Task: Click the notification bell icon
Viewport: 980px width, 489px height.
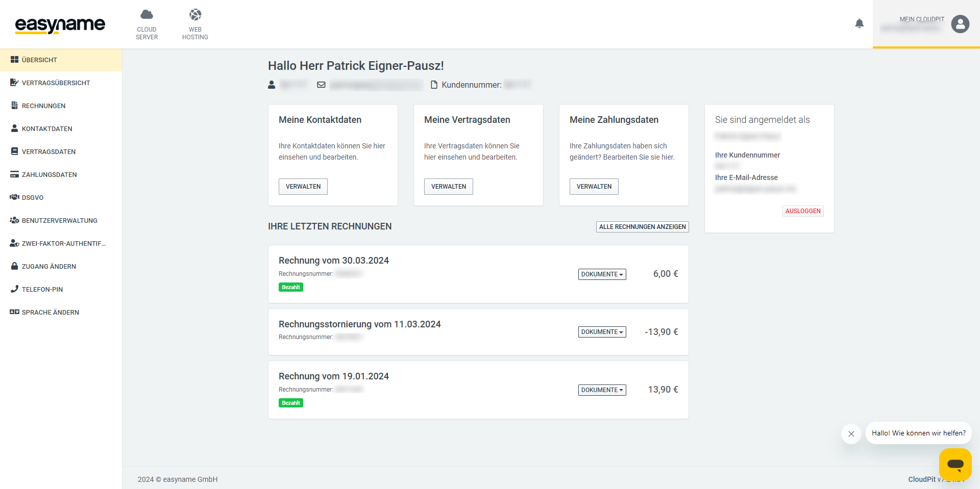Action: tap(859, 23)
